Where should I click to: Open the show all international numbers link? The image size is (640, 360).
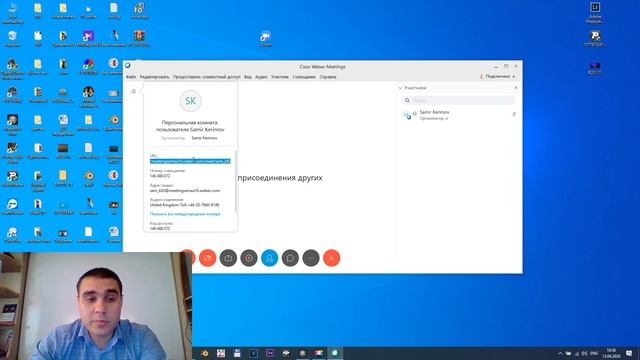coord(185,214)
